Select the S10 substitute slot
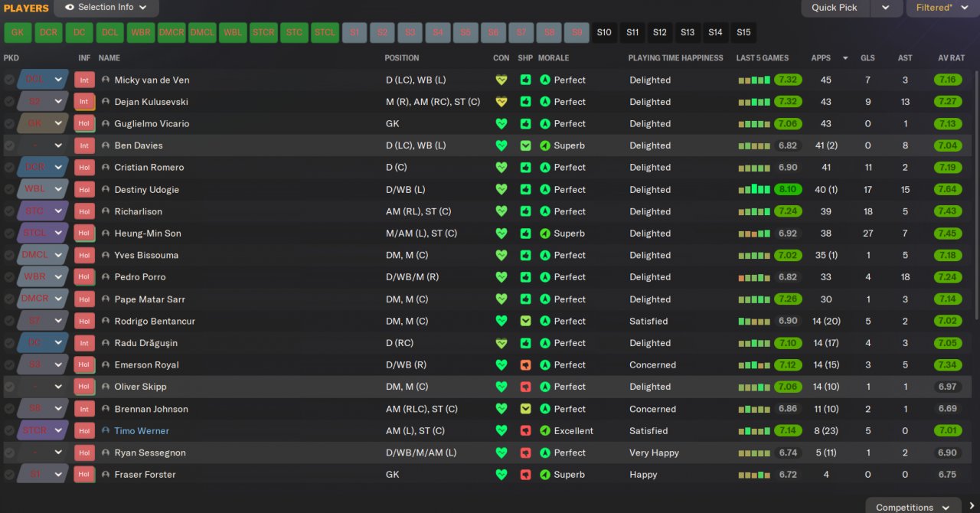Image resolution: width=980 pixels, height=513 pixels. pos(605,33)
